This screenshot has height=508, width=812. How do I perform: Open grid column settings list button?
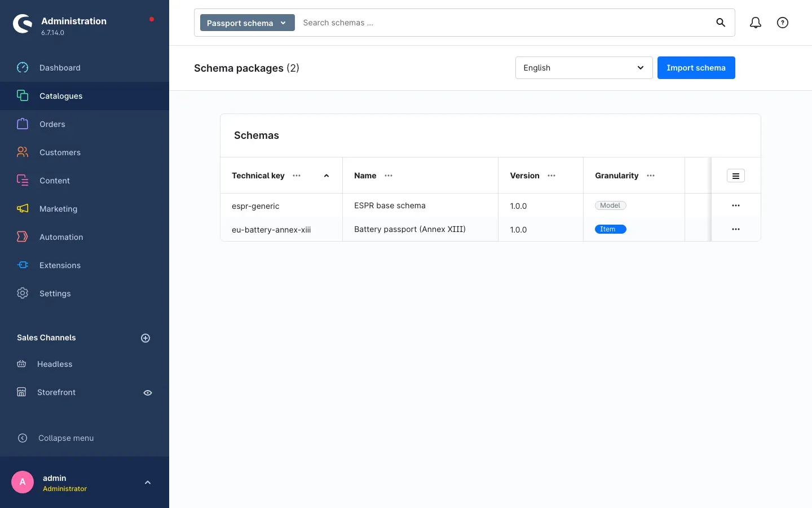coord(736,176)
